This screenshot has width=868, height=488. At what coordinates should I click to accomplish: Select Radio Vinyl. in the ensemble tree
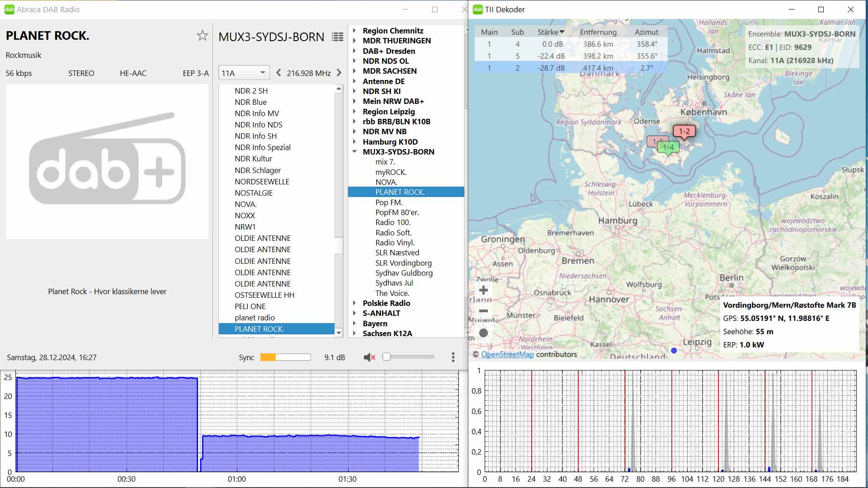click(x=395, y=243)
